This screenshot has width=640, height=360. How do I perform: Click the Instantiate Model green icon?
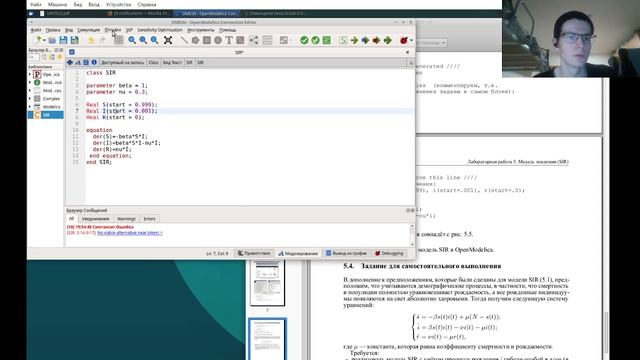327,40
